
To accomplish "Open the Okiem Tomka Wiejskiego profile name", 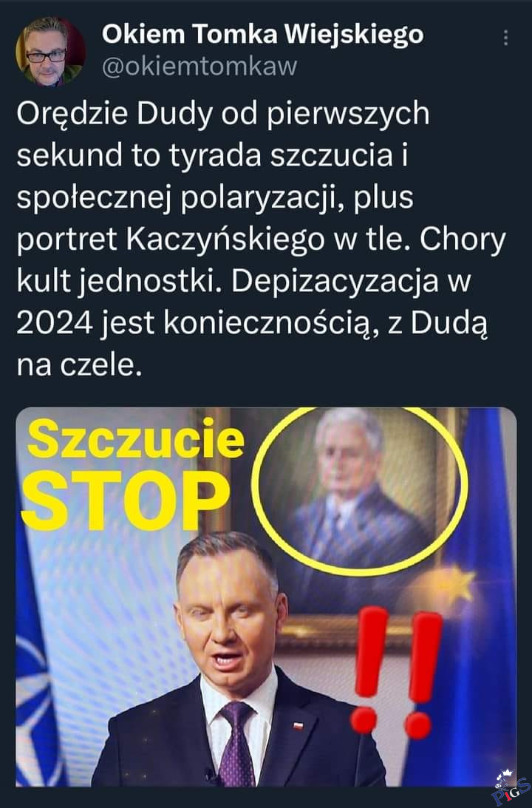I will pos(262,35).
